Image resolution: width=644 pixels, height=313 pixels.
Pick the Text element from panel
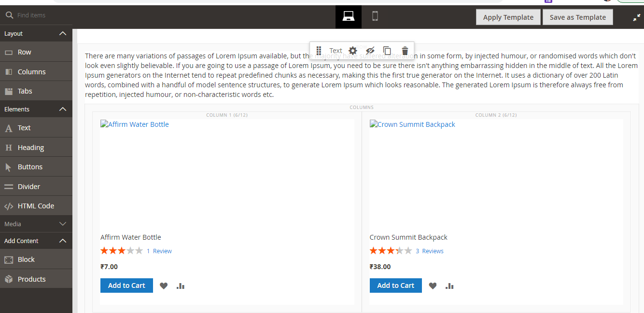click(x=36, y=128)
